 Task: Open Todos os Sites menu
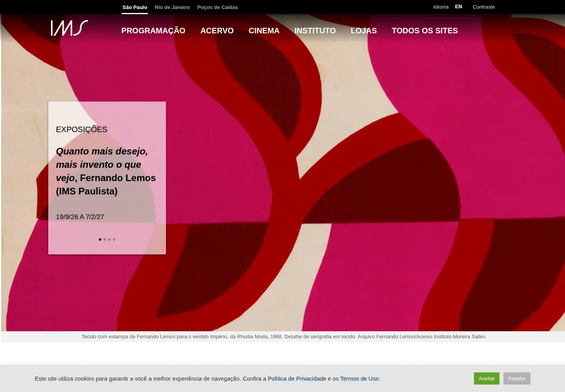point(425,31)
